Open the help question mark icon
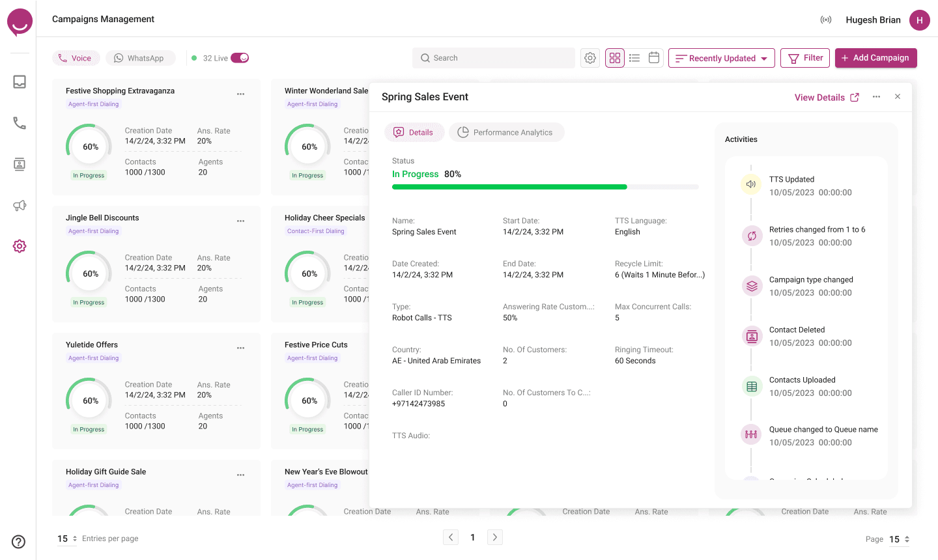 click(19, 542)
